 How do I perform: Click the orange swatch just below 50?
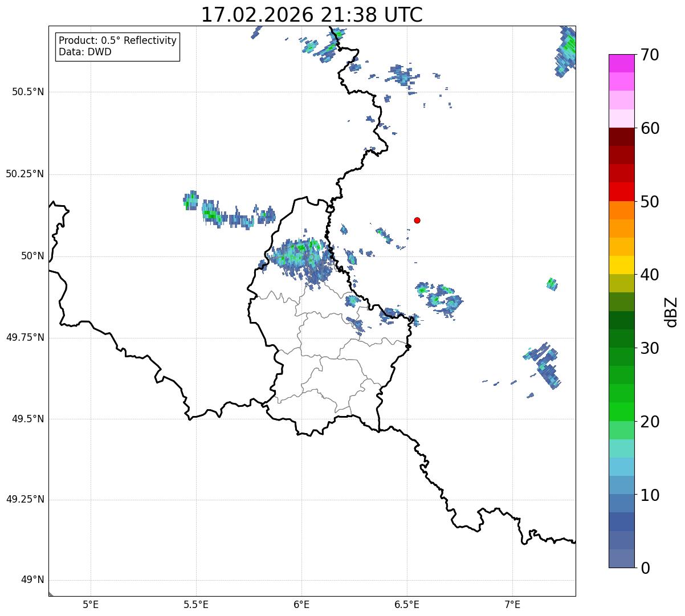click(x=621, y=210)
